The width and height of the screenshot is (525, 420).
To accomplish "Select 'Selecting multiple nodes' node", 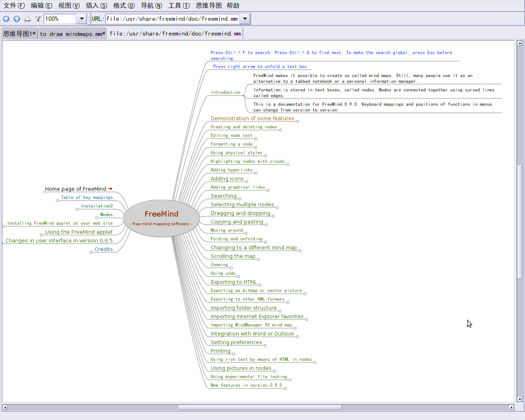I will point(242,205).
